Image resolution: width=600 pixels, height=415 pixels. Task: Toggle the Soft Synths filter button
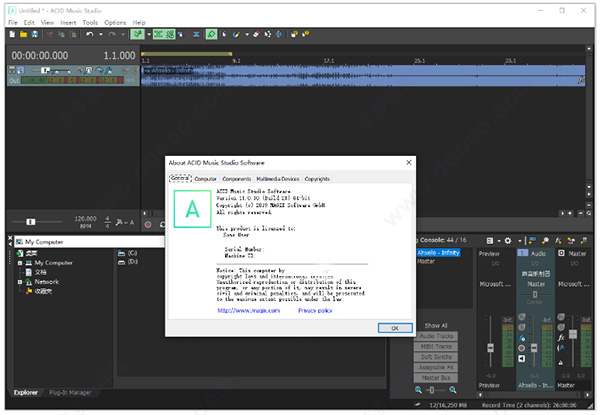click(436, 357)
